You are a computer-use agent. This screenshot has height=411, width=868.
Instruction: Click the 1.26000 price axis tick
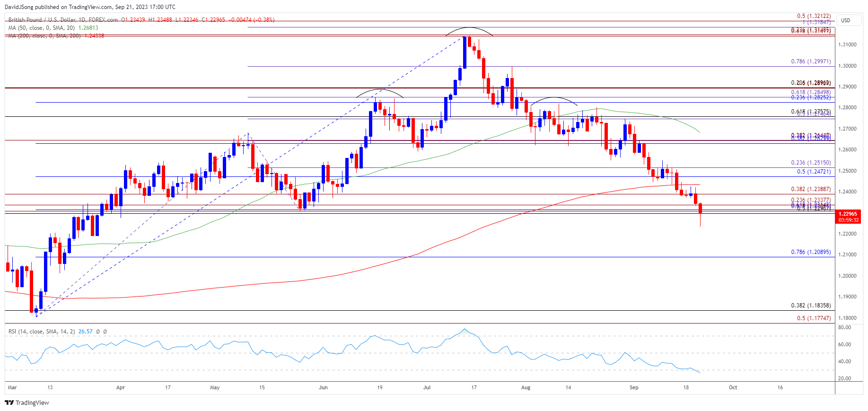pyautogui.click(x=847, y=149)
